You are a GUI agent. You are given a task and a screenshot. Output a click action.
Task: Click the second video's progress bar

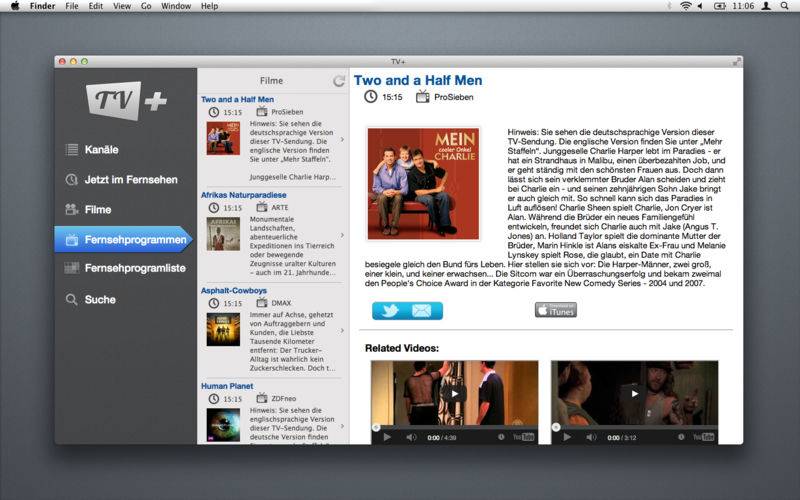point(635,428)
